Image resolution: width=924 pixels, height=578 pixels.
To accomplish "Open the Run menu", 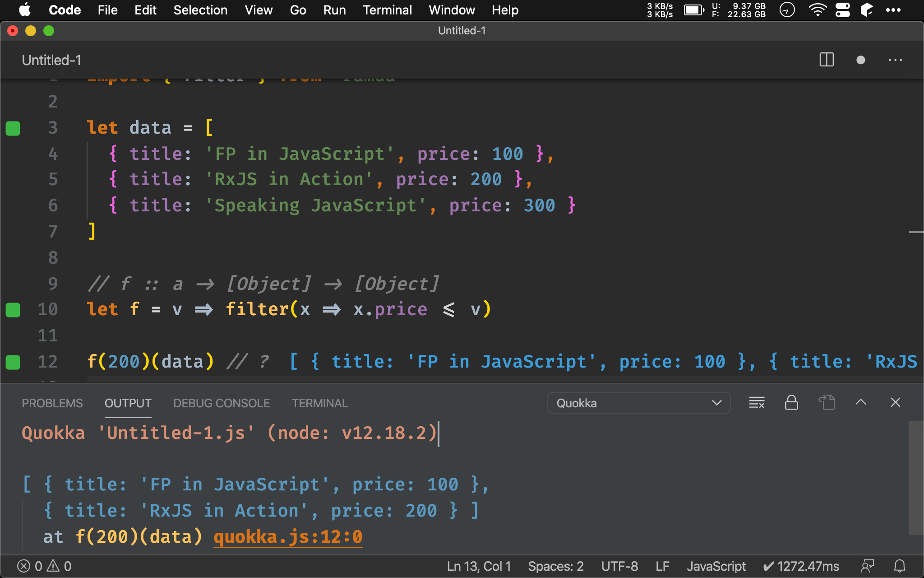I will coord(334,9).
